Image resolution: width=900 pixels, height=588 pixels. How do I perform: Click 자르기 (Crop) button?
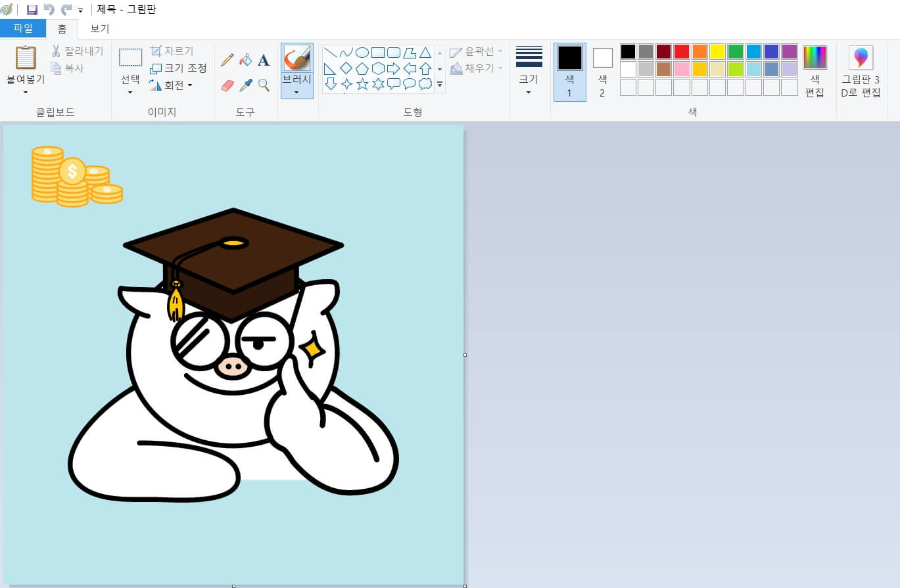tap(172, 51)
